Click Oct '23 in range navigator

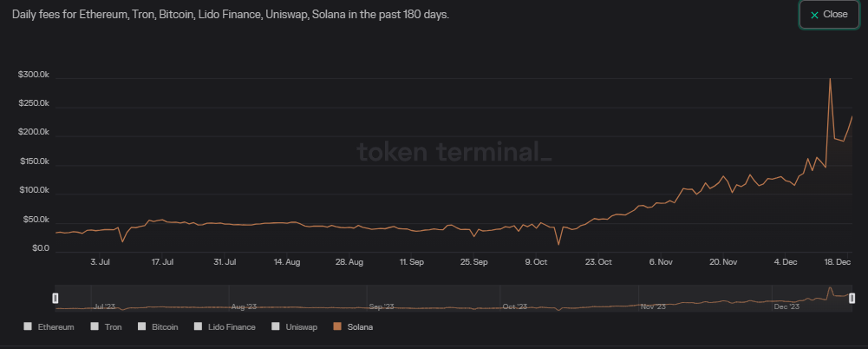click(514, 306)
